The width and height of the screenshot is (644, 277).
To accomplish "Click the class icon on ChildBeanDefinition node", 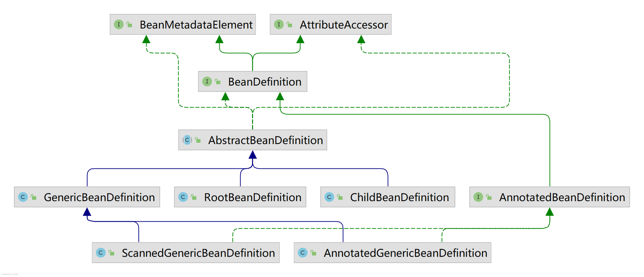I will click(x=329, y=197).
